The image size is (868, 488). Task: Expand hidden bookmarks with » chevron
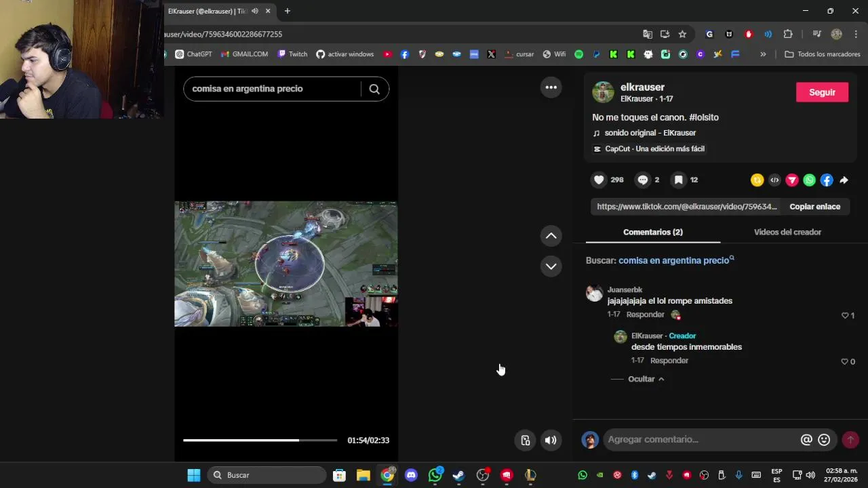point(763,54)
